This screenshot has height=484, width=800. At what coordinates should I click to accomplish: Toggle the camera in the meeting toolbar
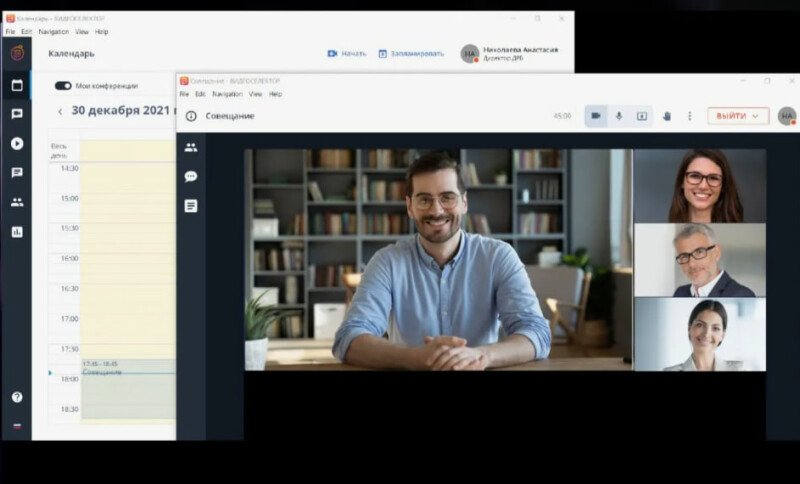point(596,116)
